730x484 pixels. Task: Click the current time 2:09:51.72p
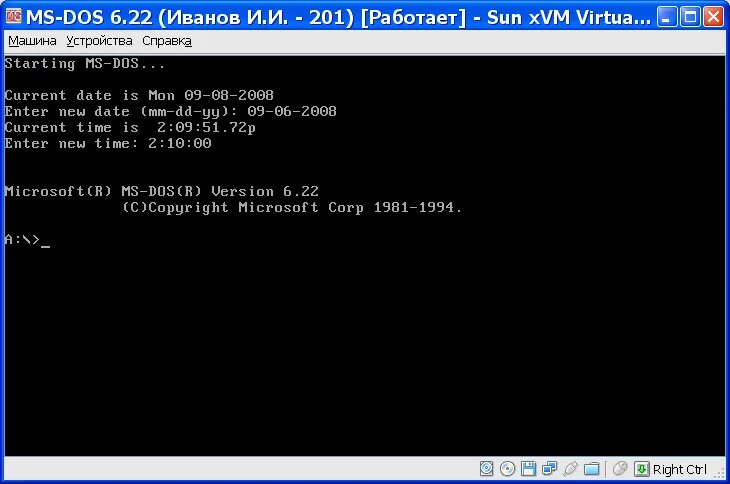tap(206, 128)
